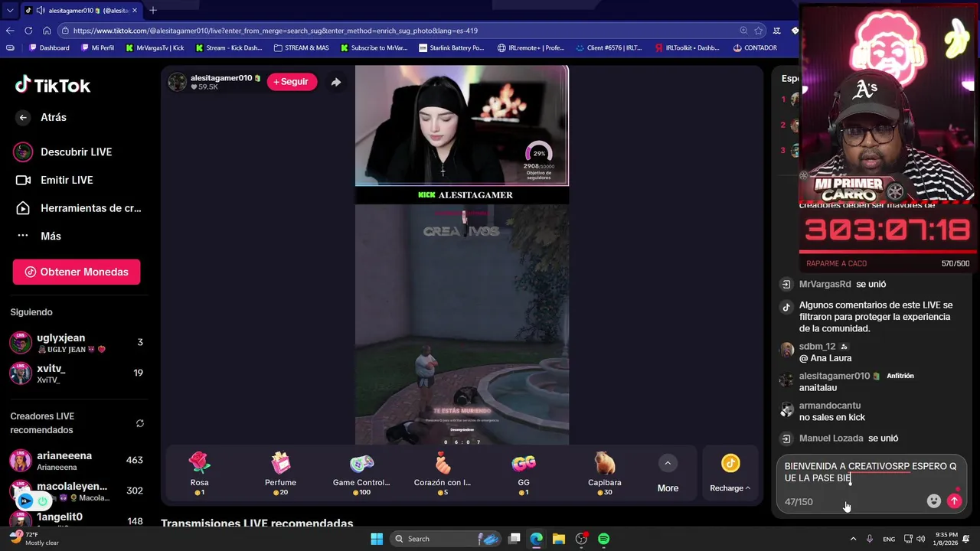Send a Corazón con los dedos gift
980x551 pixels.
click(443, 473)
